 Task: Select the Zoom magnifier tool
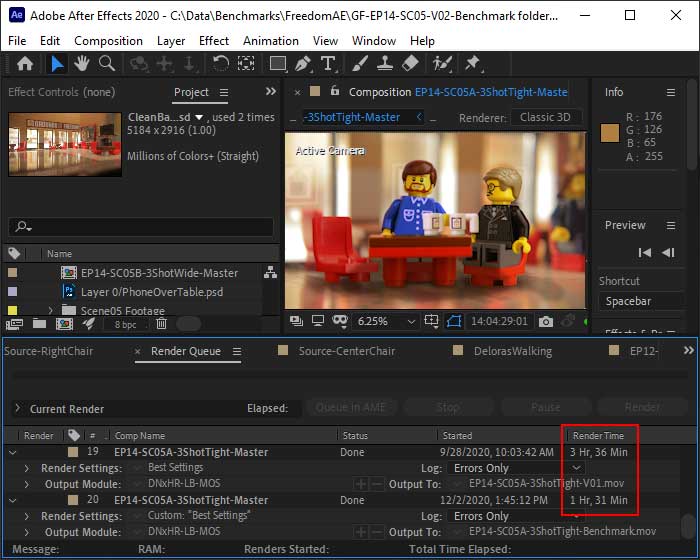point(106,63)
